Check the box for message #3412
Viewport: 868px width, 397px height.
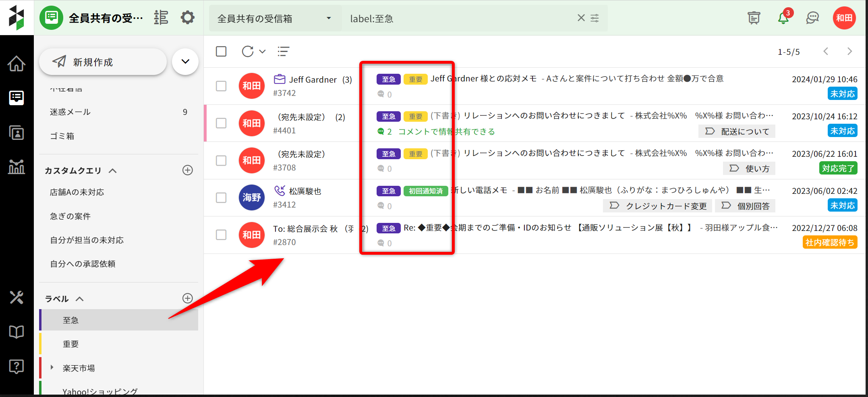tap(221, 197)
